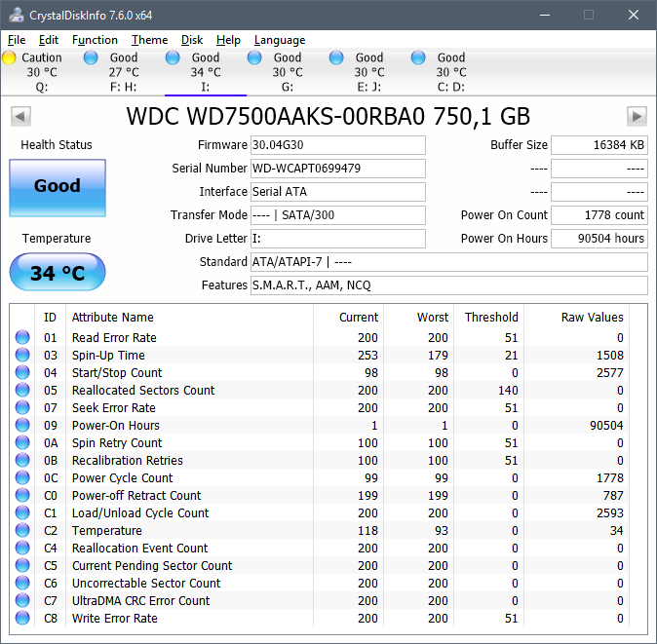This screenshot has width=657, height=644.
Task: Click threshold value 140 in Reallocated Sectors row
Action: [508, 391]
